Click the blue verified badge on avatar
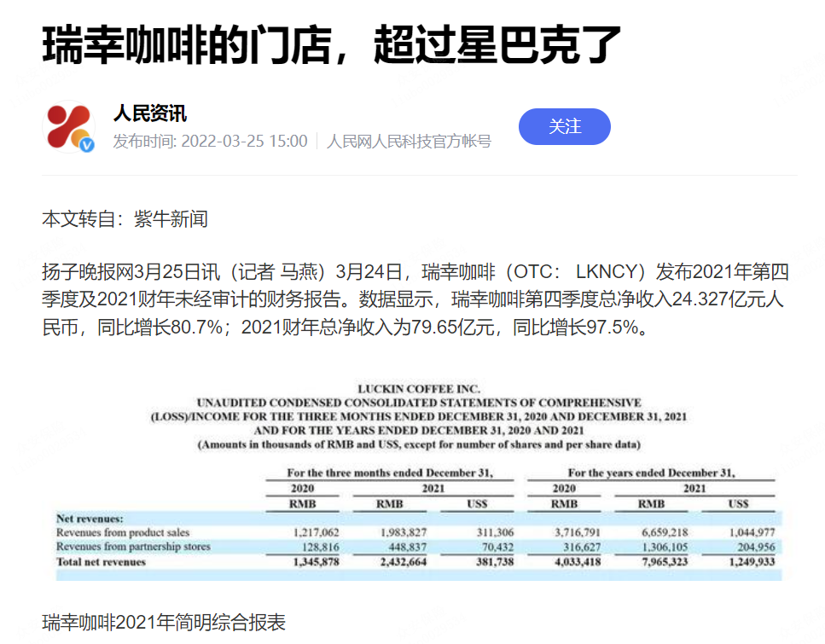This screenshot has width=825, height=644. click(87, 145)
